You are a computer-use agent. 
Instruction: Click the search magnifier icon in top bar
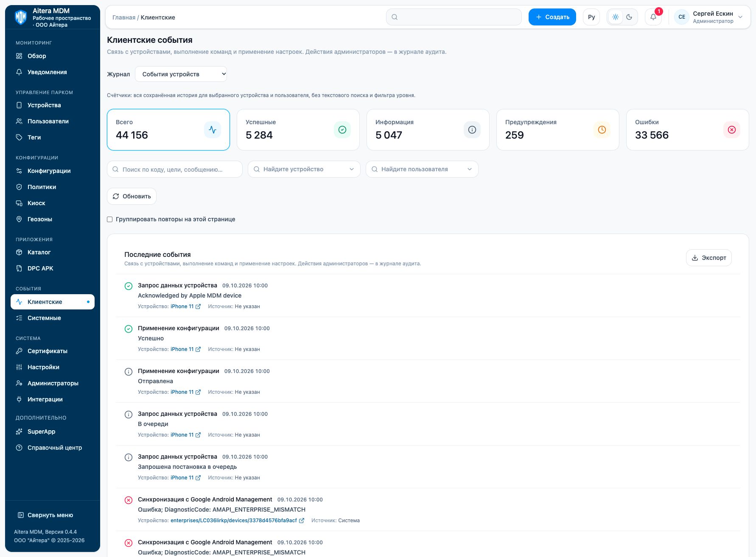(x=395, y=17)
